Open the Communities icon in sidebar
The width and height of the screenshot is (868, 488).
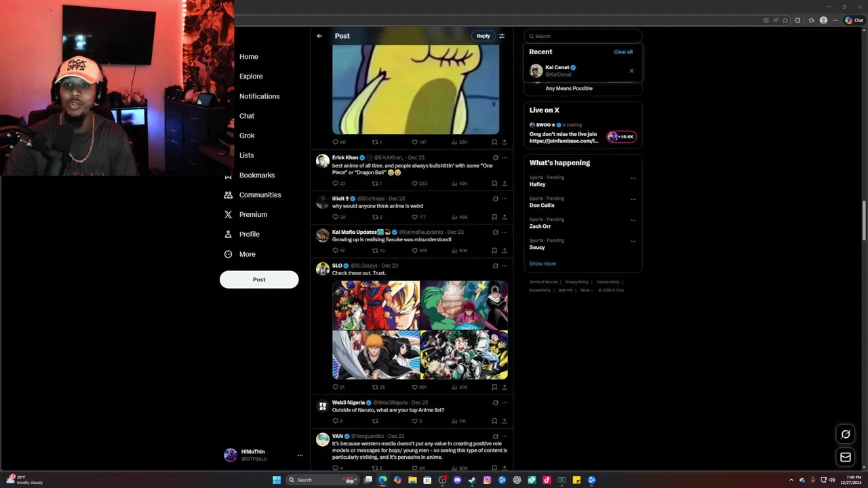coord(228,195)
